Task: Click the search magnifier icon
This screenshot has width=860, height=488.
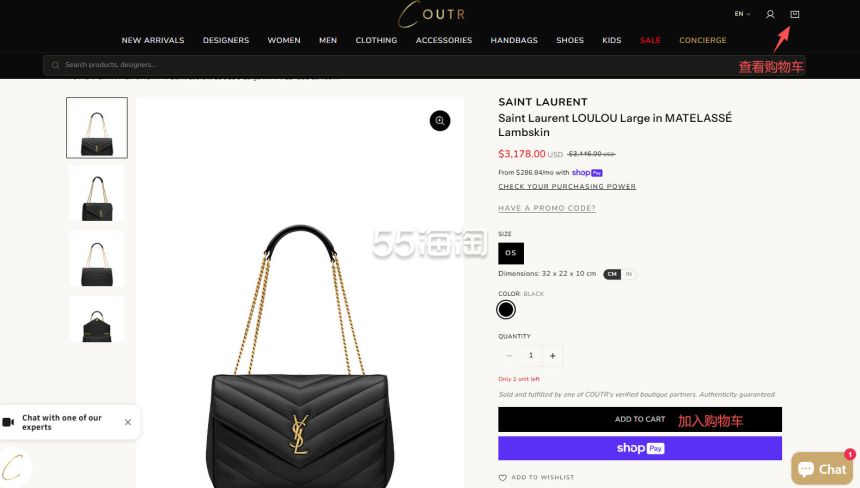Action: (x=55, y=65)
